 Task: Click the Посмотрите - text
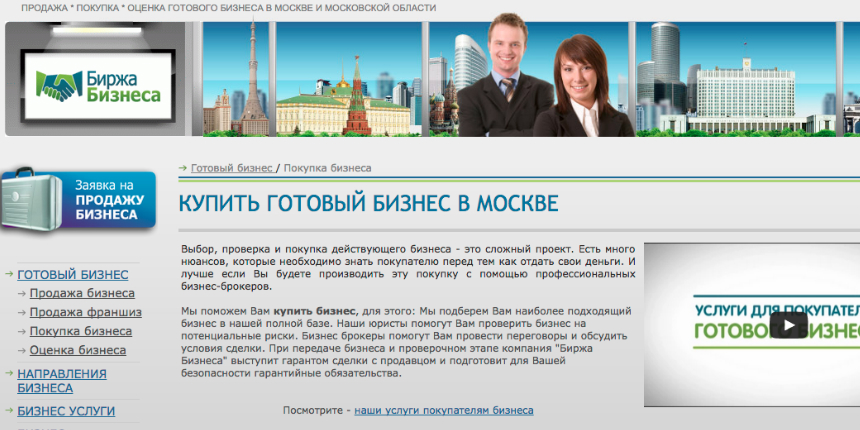tap(316, 410)
